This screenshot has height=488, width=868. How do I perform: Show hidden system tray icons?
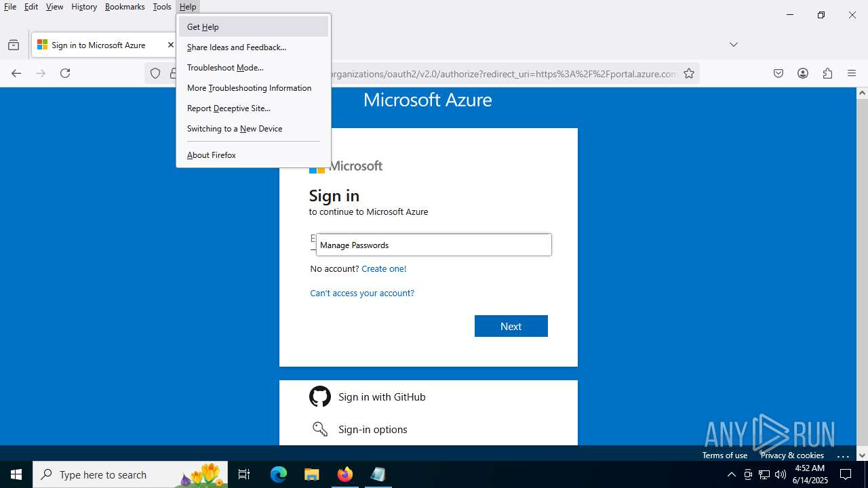pyautogui.click(x=731, y=474)
